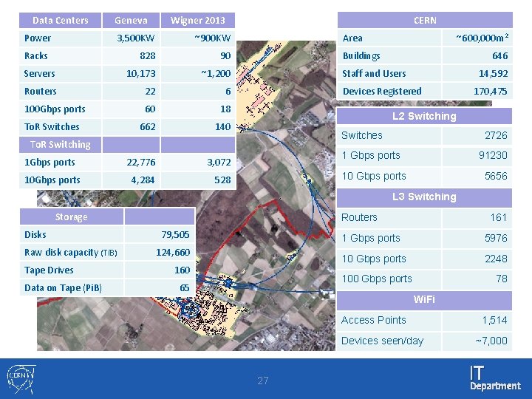Click the Data on Tape (PiB) label

(x=63, y=288)
